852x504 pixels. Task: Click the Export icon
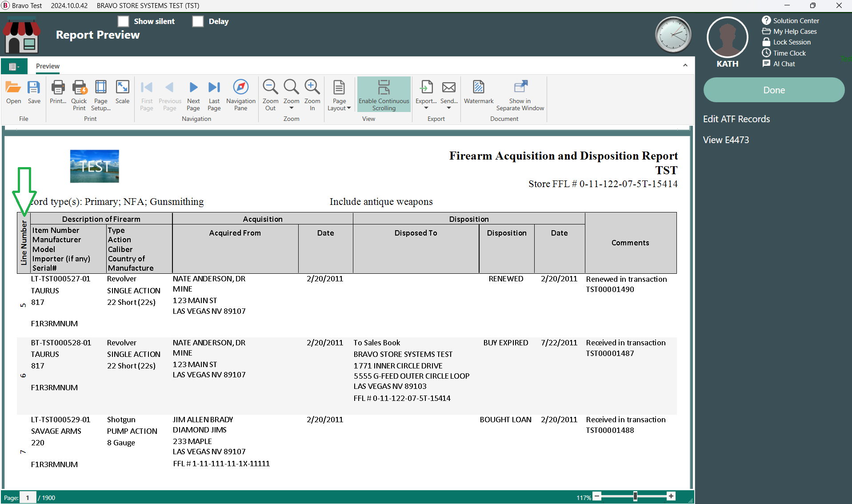click(426, 87)
